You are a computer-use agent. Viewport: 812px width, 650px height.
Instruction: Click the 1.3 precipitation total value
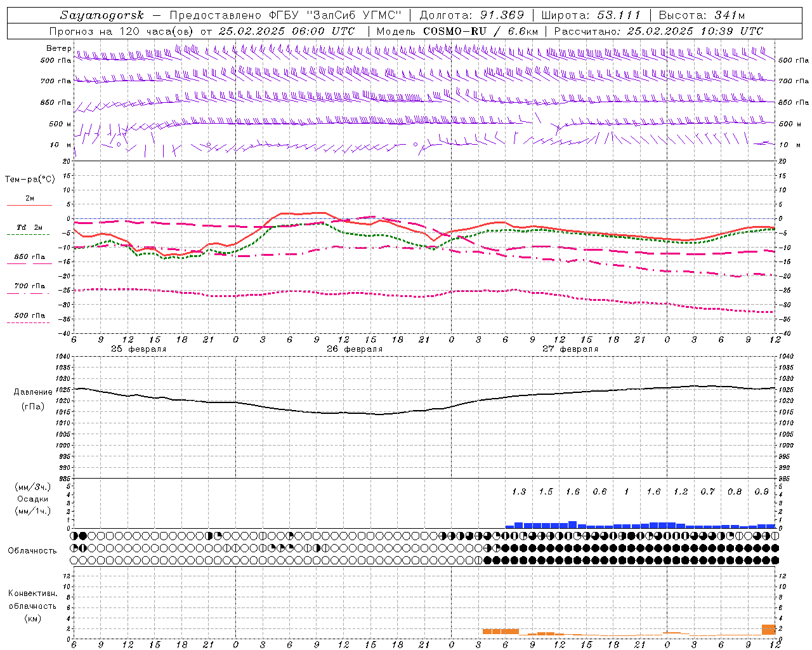[x=519, y=491]
